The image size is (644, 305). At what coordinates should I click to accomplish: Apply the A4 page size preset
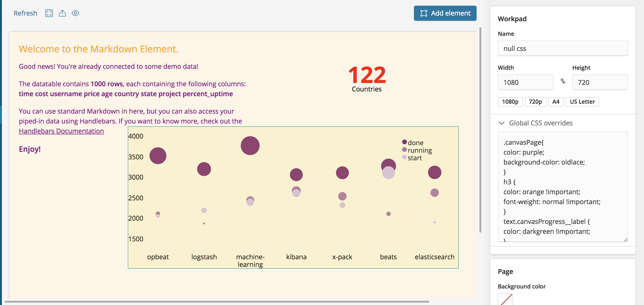[556, 102]
